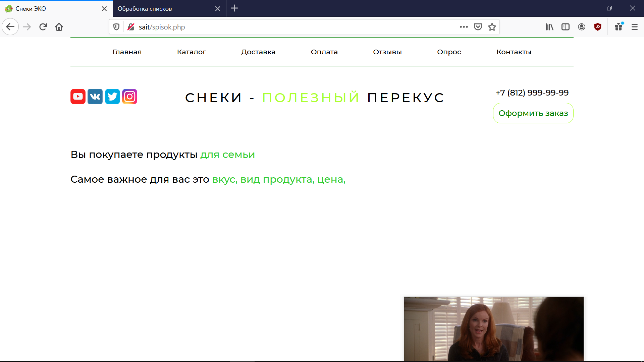Go to the Доставка page
644x362 pixels.
pos(258,52)
